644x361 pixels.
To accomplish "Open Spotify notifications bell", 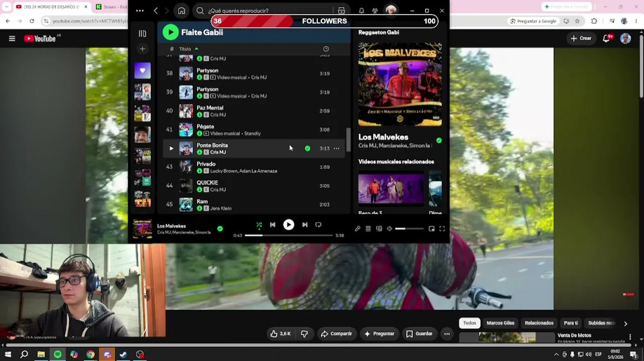I will pyautogui.click(x=361, y=11).
